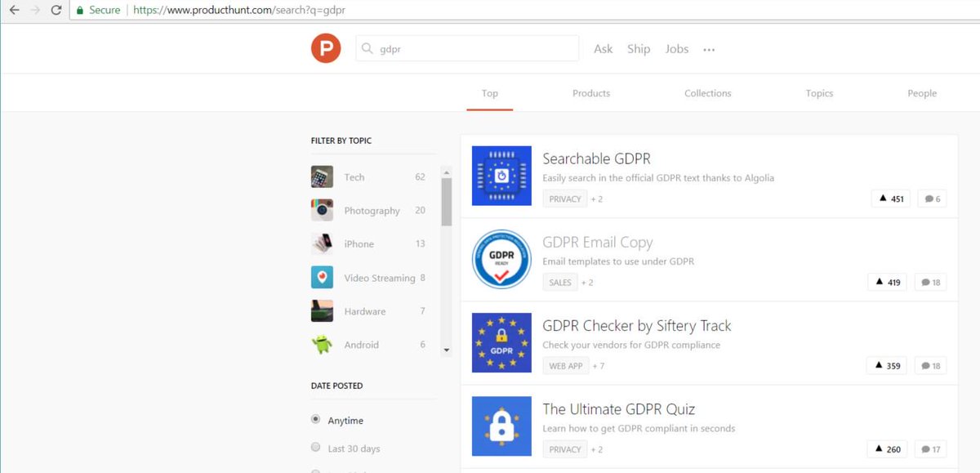Click the comment icon on Searchable GDPR
This screenshot has width=980, height=473.
(931, 199)
